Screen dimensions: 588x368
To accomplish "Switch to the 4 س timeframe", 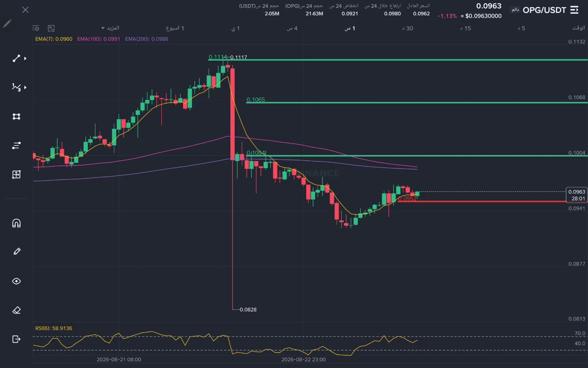I will (x=292, y=28).
